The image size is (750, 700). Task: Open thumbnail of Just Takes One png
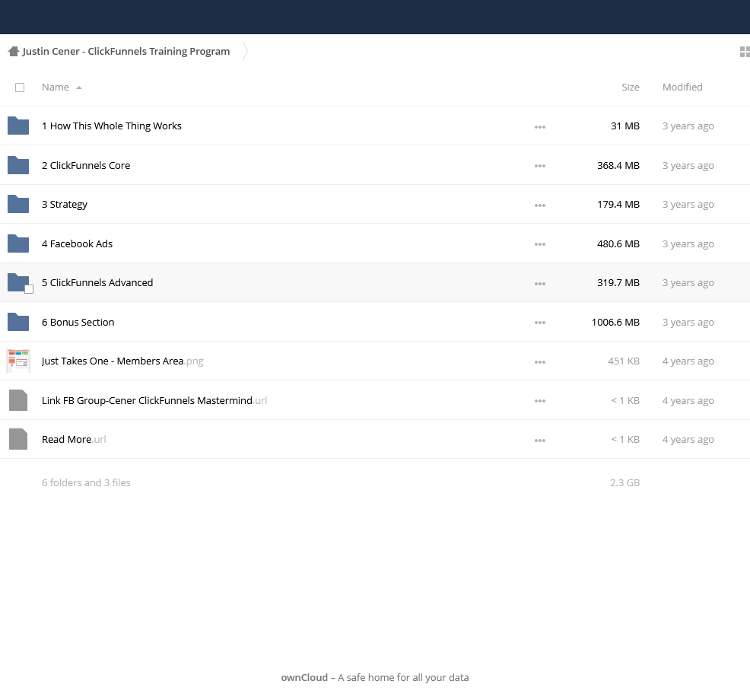[x=18, y=361]
